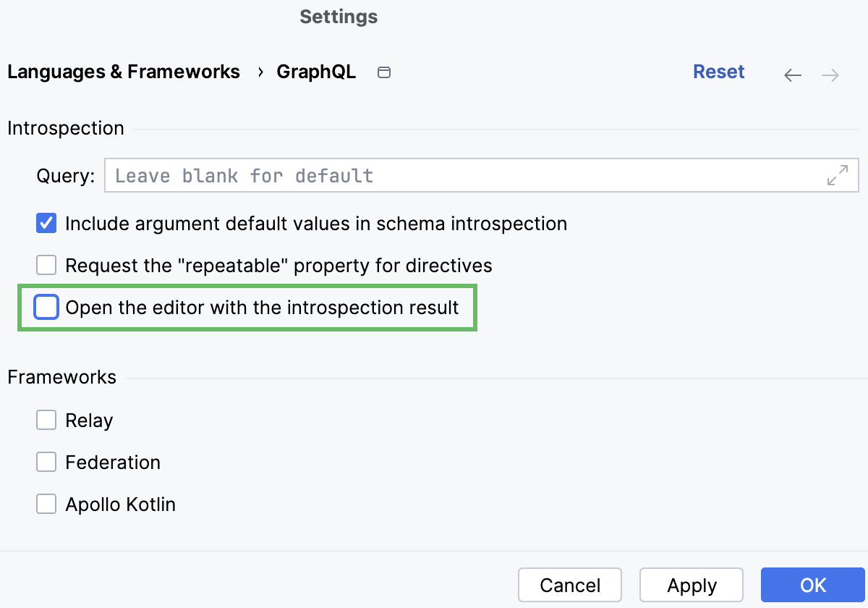Focus the introspection Query text field
868x608 pixels.
pos(463,176)
